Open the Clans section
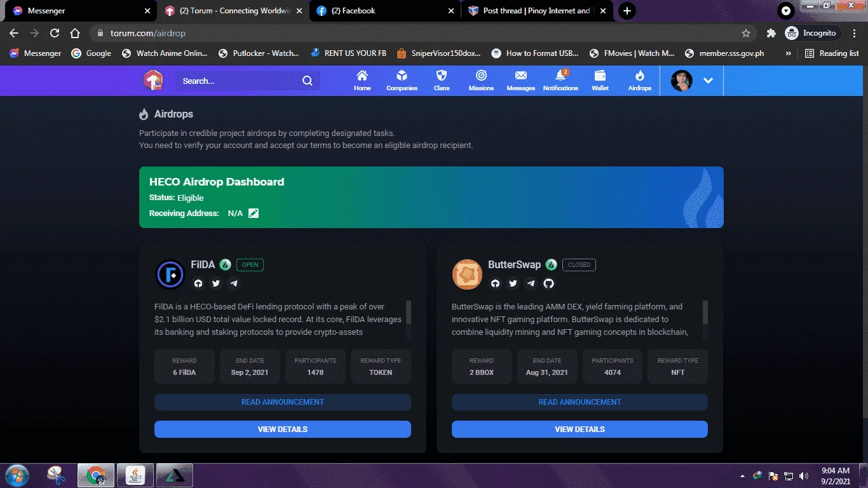Image resolution: width=868 pixels, height=488 pixels. click(442, 81)
